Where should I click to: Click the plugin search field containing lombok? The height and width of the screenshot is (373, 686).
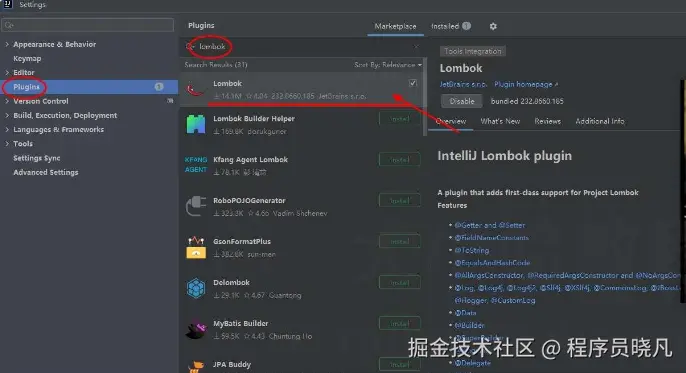pyautogui.click(x=302, y=46)
